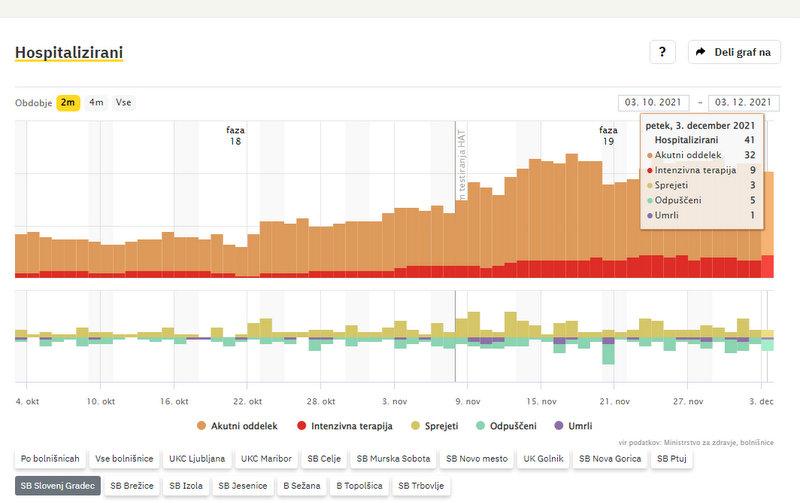
Task: Open the start date field 03. 10. 2021
Action: coord(654,102)
